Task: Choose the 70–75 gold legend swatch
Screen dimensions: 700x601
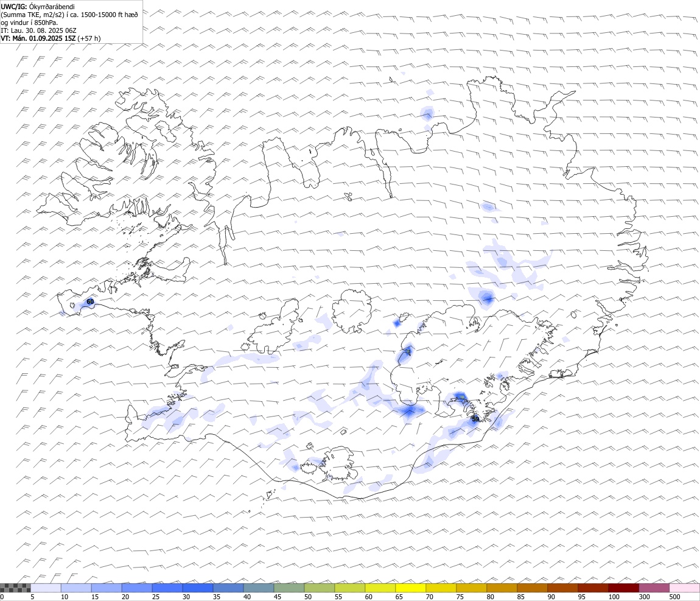Action: (x=441, y=588)
